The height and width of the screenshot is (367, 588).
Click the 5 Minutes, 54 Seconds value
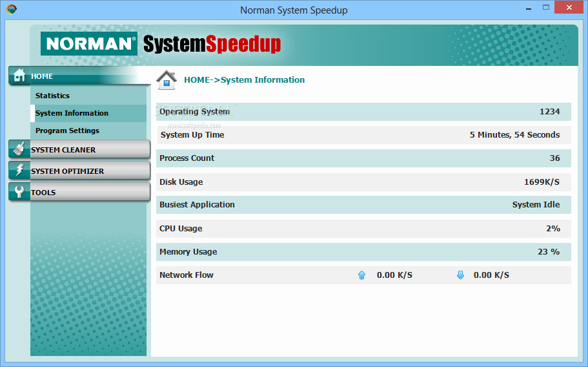tap(514, 134)
